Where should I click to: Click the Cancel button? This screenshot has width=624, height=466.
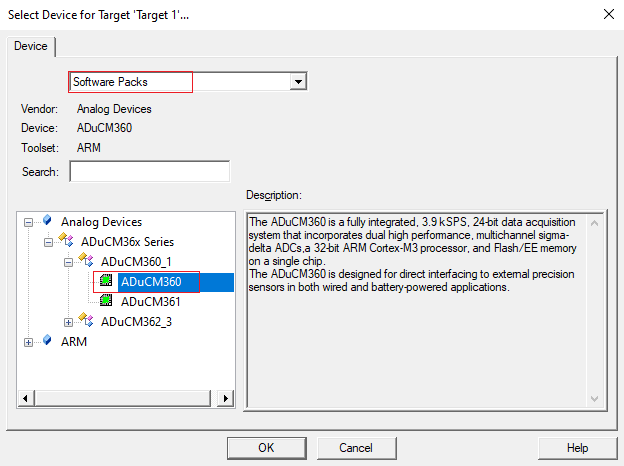(356, 448)
